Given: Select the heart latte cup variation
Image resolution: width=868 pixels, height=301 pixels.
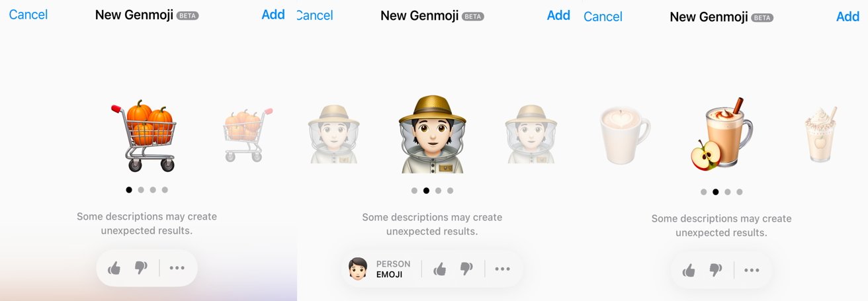Looking at the screenshot, I should click(x=625, y=136).
